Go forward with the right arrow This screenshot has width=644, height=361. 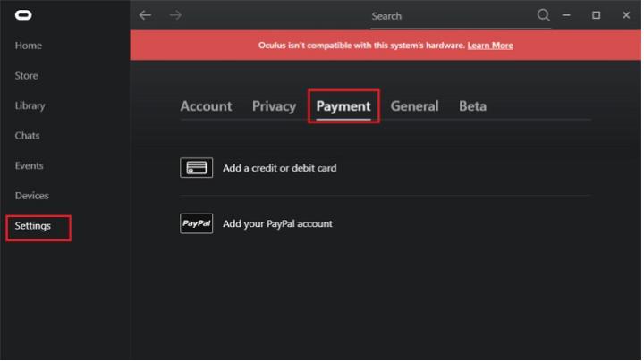(175, 15)
